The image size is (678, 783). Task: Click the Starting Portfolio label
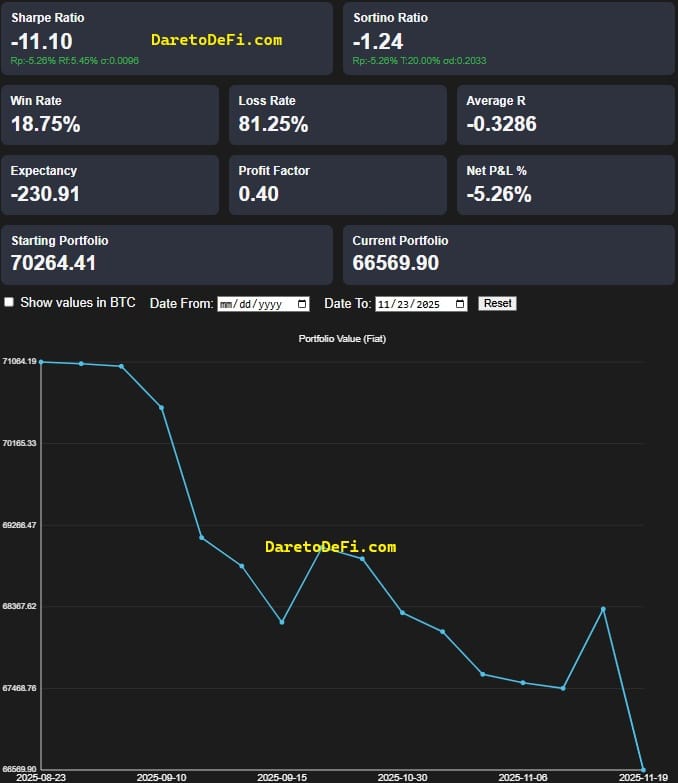pos(59,241)
